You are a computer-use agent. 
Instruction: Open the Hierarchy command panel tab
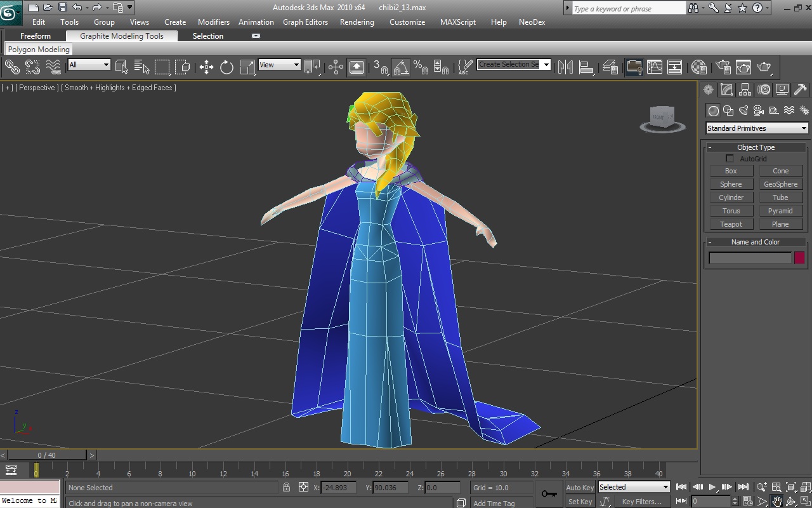coord(745,90)
